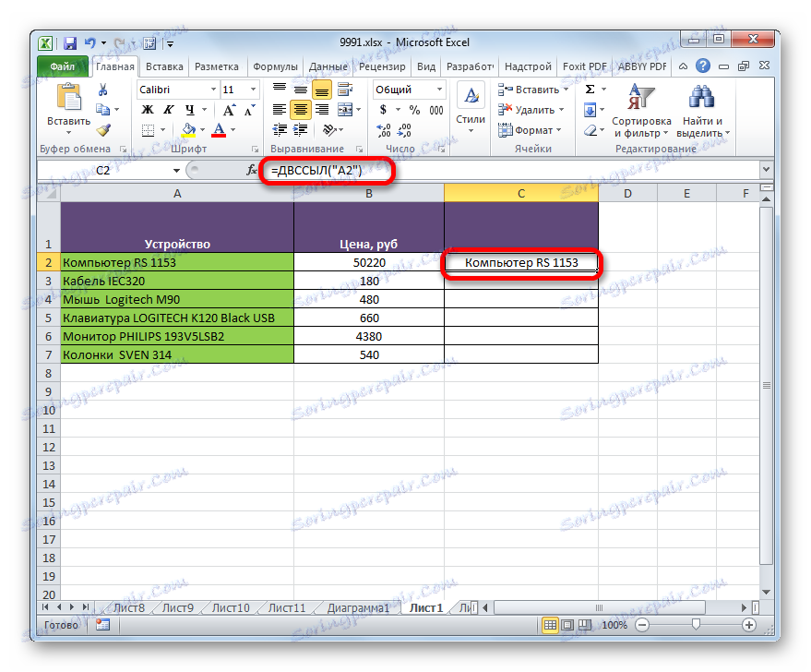Open the Файл tab

[62, 66]
